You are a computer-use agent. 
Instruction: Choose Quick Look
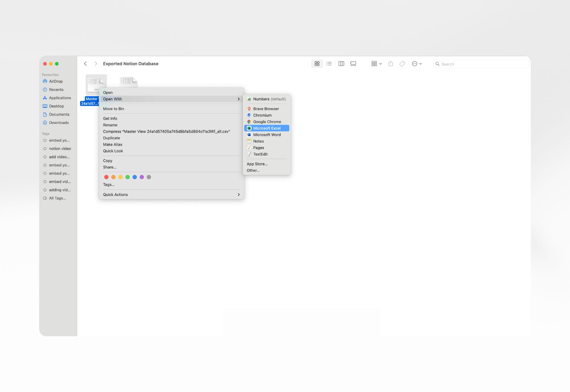point(171,151)
